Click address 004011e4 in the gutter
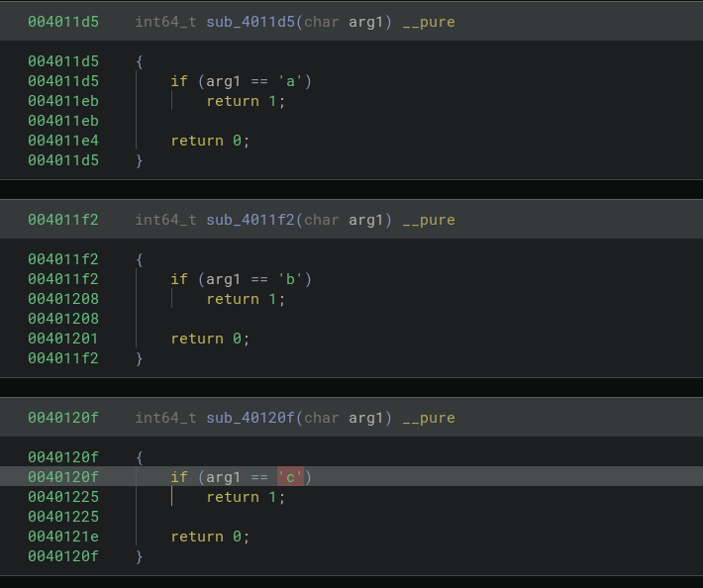 (63, 141)
